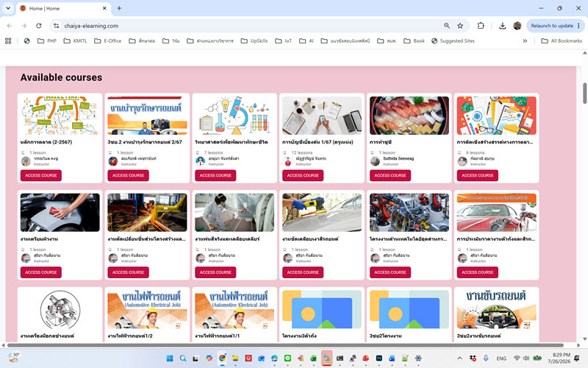Click the zoom magnifier icon in address bar

coord(447,26)
